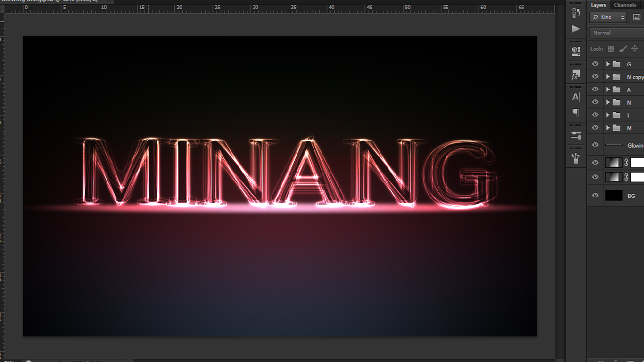The image size is (644, 362).
Task: Open the Actions panel from the dock
Action: pyautogui.click(x=576, y=29)
